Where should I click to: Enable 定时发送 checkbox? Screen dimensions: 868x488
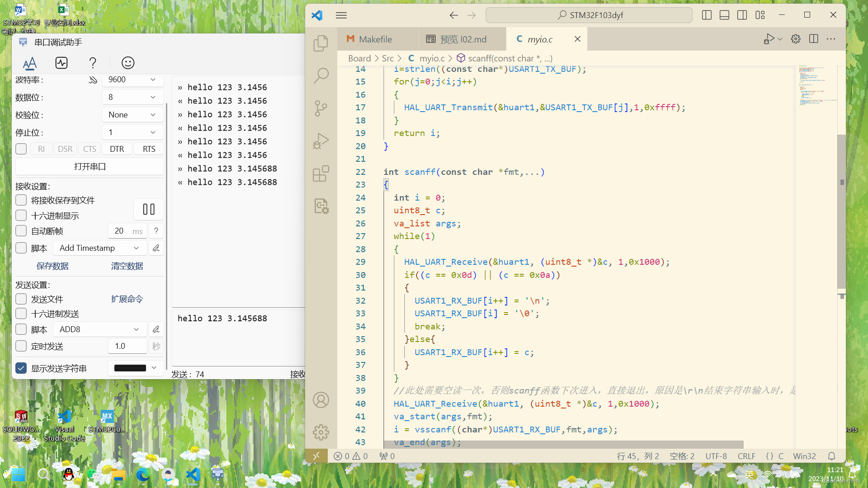[x=21, y=346]
